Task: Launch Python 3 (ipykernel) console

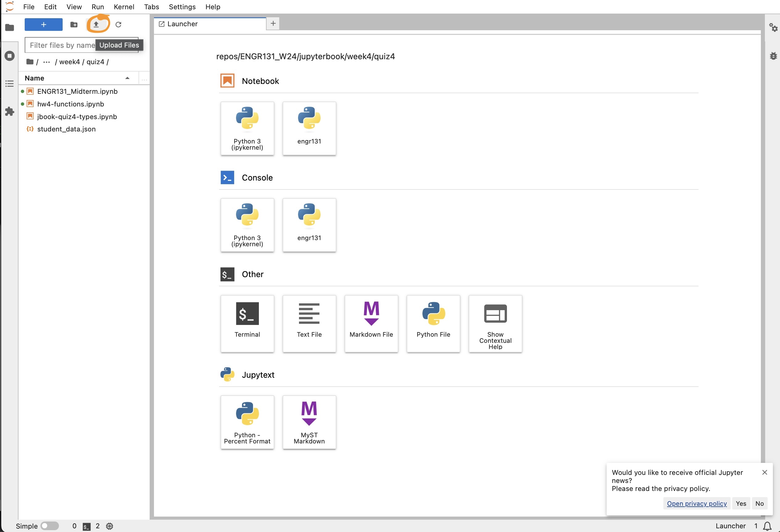Action: click(247, 225)
